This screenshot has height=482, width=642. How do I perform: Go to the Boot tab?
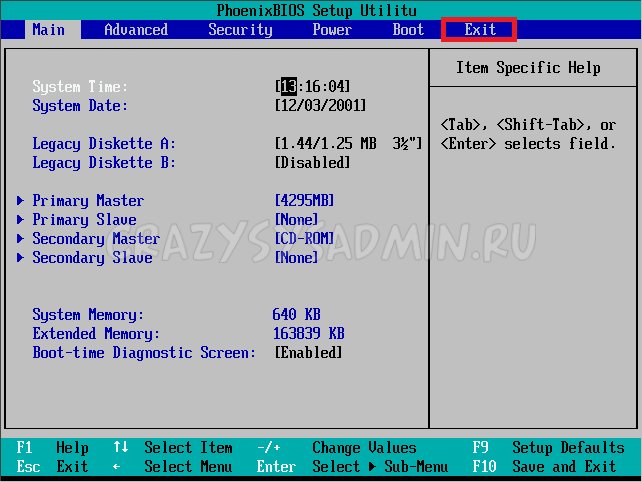[408, 29]
